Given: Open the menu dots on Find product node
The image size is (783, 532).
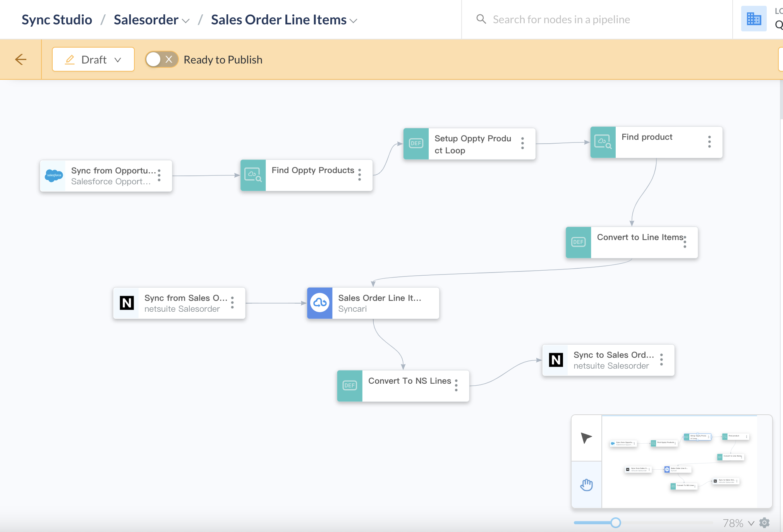Looking at the screenshot, I should point(709,142).
